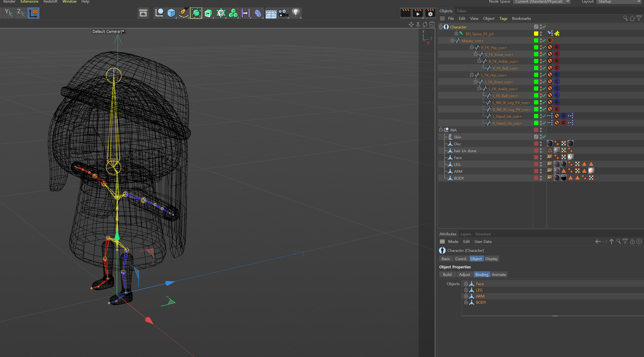The image size is (644, 357).
Task: Toggle Character object enable checkmark
Action: (544, 27)
